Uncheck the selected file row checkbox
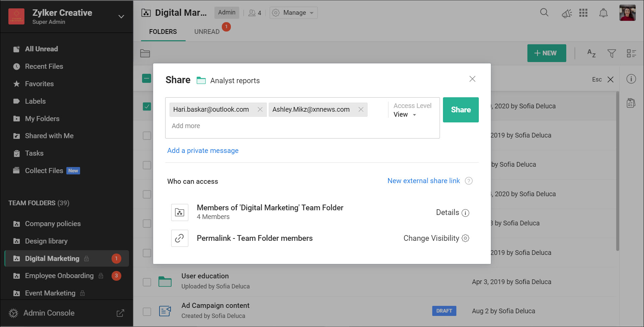 click(x=147, y=106)
